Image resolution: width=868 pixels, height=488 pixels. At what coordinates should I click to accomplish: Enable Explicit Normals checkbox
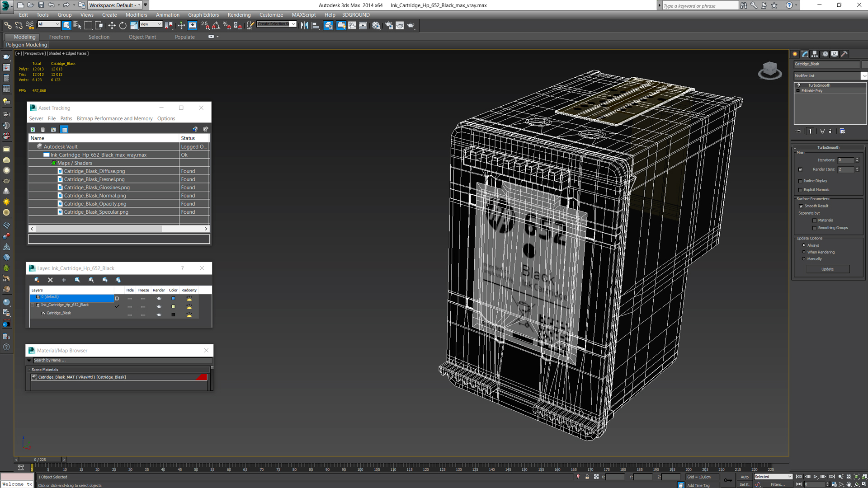pyautogui.click(x=800, y=190)
